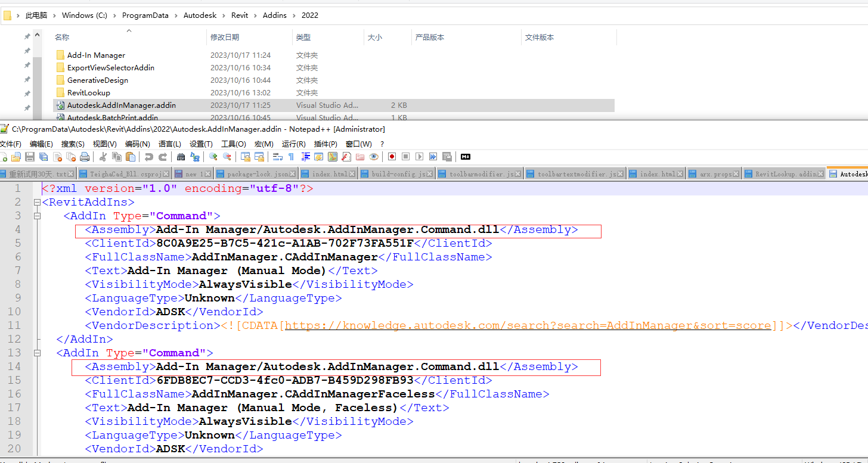Click the Paste clipboard icon
Screen dimensions: 868x463
131,157
